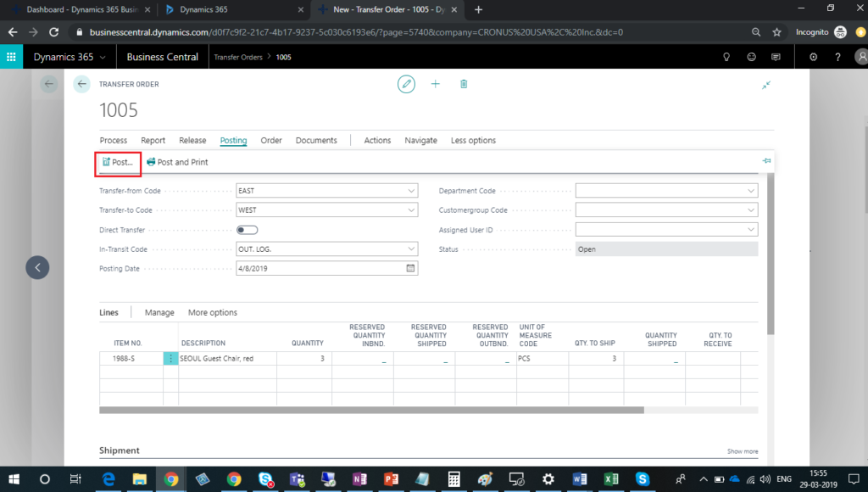Delete the transfer order with trash icon

(x=464, y=84)
